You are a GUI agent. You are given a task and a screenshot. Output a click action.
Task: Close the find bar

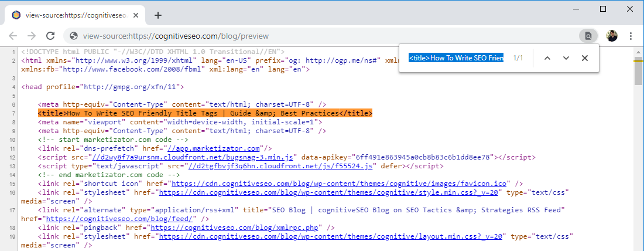[x=585, y=58]
